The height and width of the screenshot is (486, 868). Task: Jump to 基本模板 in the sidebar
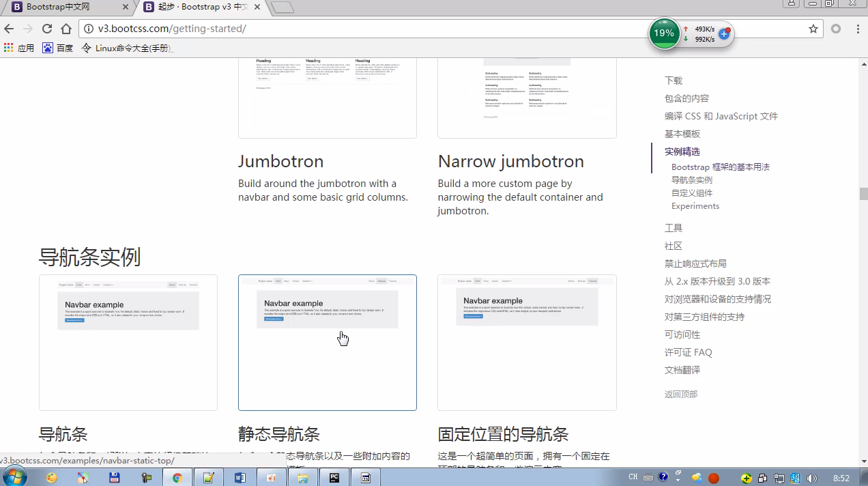(682, 134)
